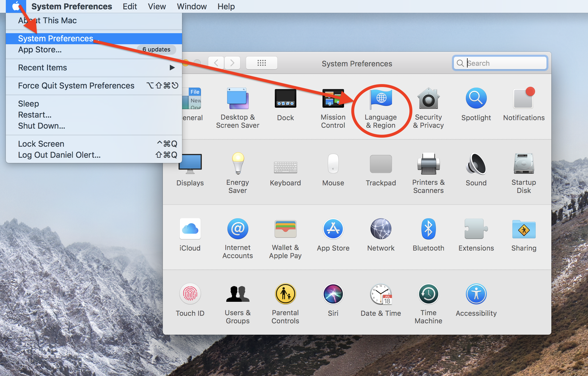Open the Notifications pane
Screen dimensions: 588x376
point(523,99)
